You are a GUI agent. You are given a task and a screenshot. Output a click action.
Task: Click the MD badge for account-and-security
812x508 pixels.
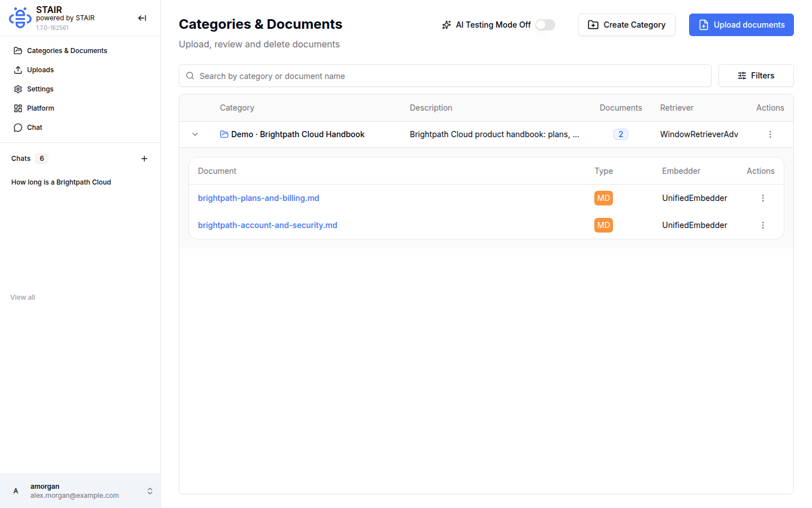603,225
